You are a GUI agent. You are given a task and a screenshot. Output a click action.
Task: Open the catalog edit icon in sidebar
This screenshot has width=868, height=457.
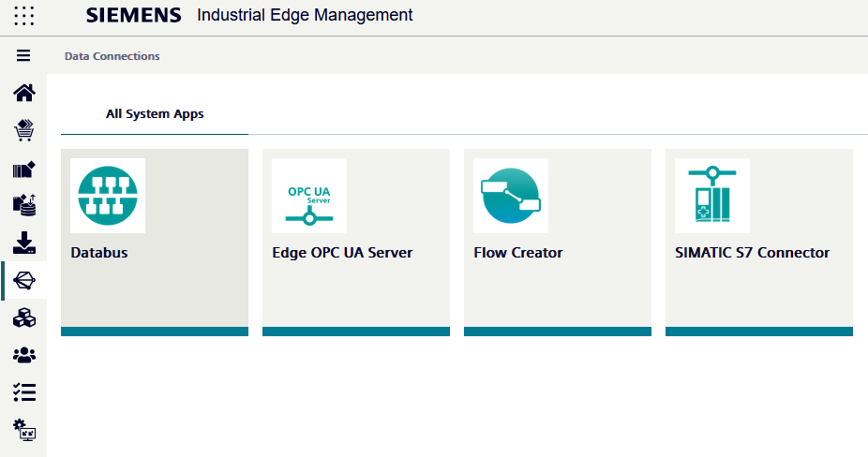click(24, 169)
